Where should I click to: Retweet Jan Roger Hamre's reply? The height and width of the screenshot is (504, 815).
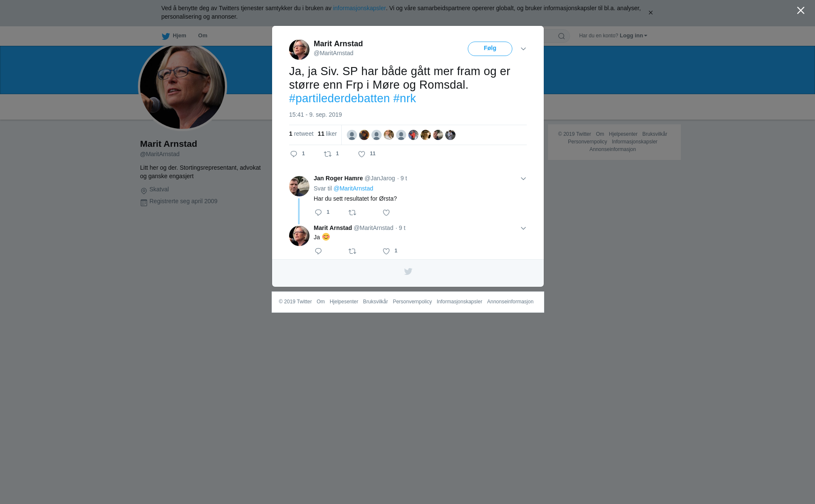tap(352, 213)
